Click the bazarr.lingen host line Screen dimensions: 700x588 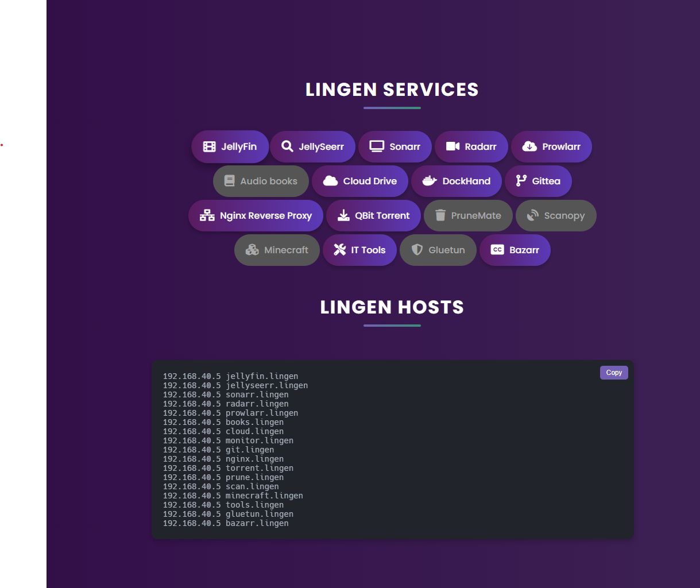tap(226, 523)
